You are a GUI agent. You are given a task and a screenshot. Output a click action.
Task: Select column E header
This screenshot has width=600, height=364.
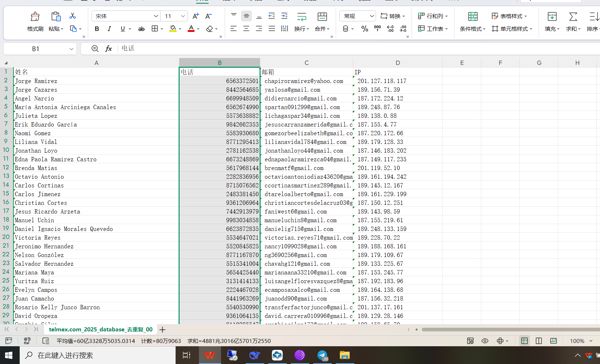462,62
